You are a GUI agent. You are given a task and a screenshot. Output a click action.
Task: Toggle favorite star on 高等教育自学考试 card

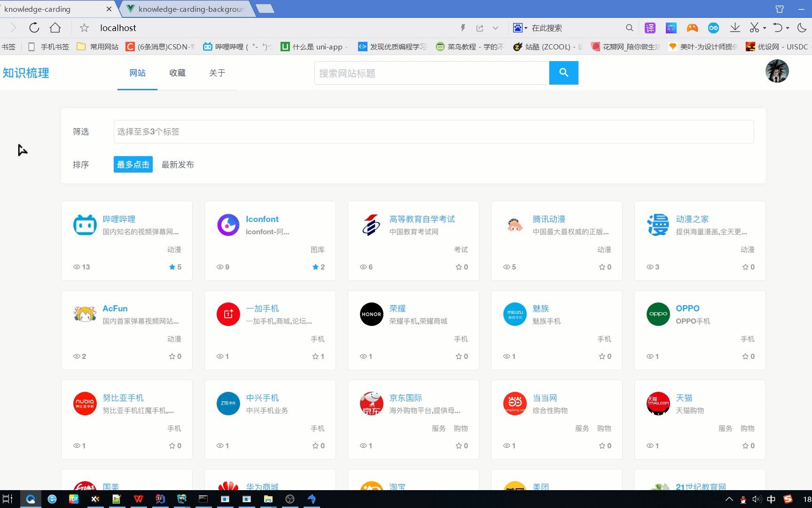[459, 267]
